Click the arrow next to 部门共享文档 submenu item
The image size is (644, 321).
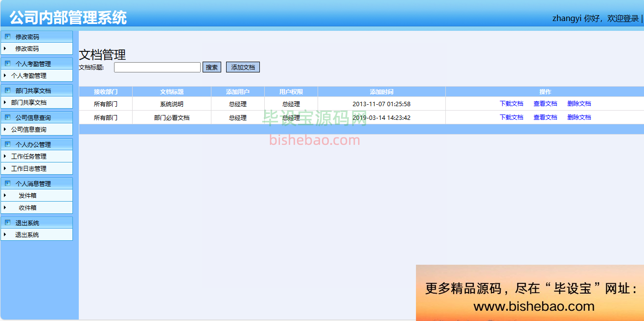[5, 102]
